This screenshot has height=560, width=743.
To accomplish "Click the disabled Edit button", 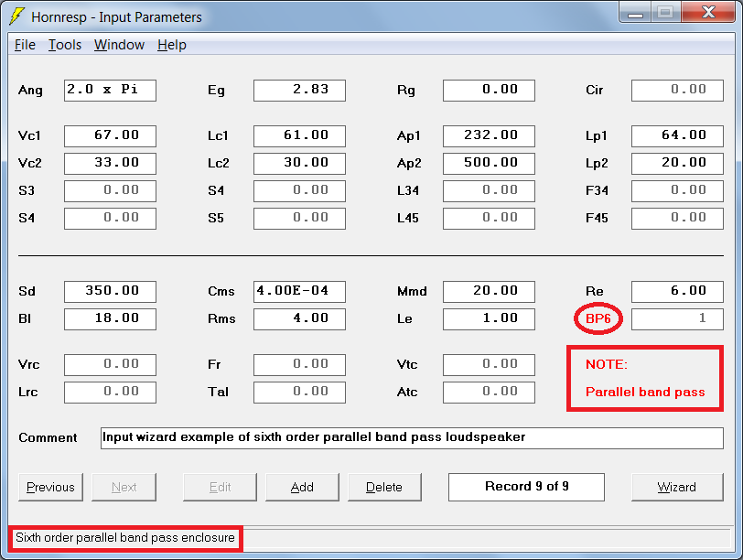I will (x=220, y=487).
